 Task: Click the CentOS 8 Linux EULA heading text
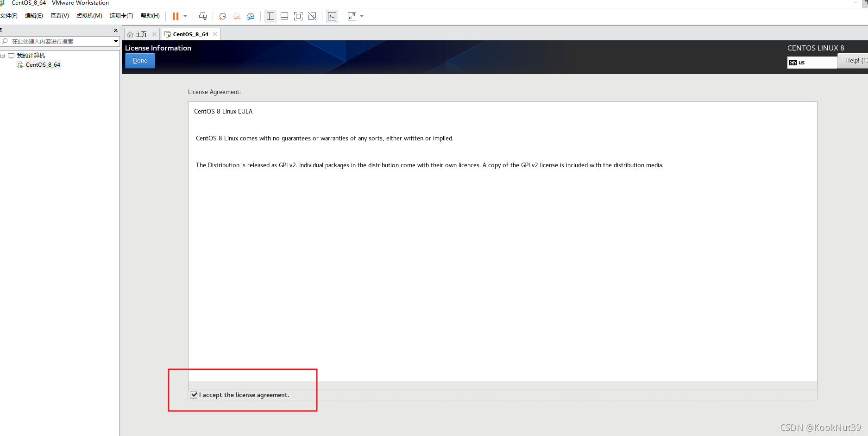point(223,111)
